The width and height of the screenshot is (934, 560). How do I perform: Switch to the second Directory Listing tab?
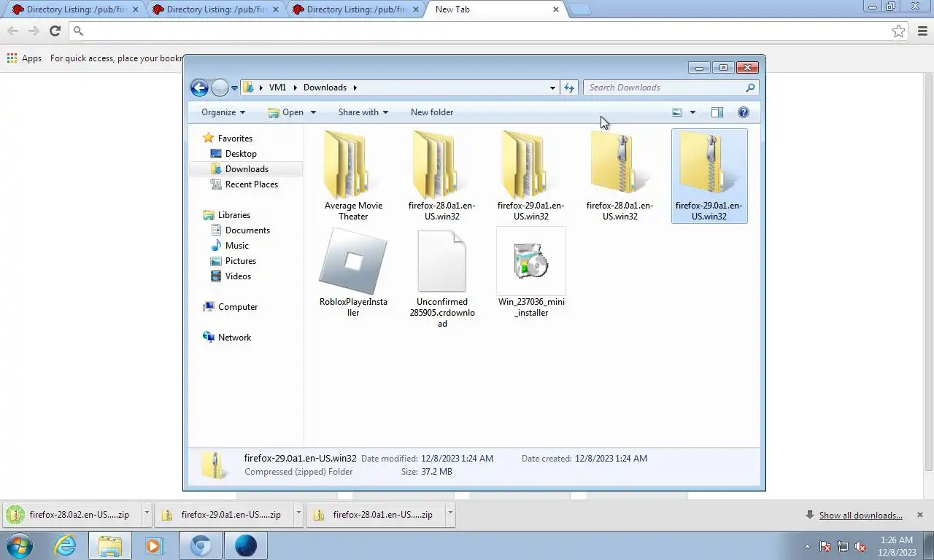point(214,9)
